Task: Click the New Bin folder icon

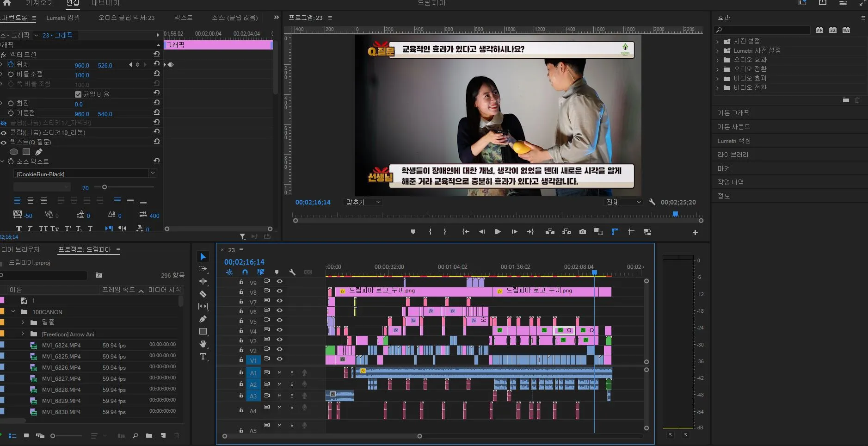Action: (149, 435)
